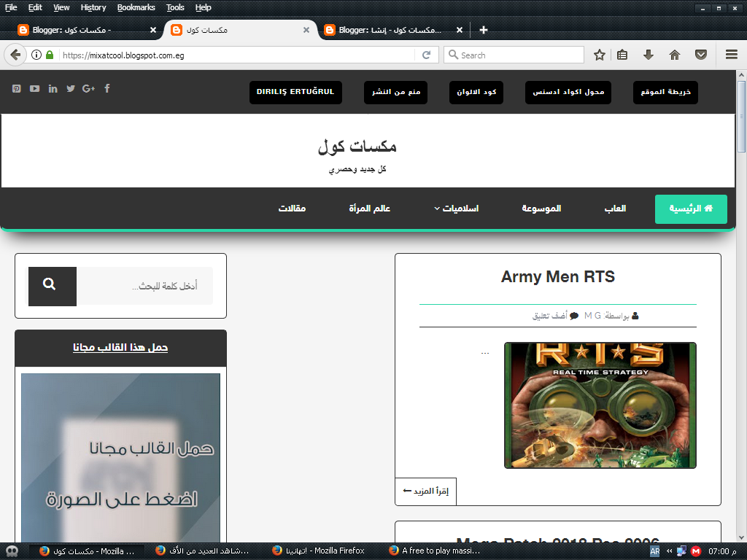Open the مقالات nav item
Screen dimensions: 747x560
(292, 209)
